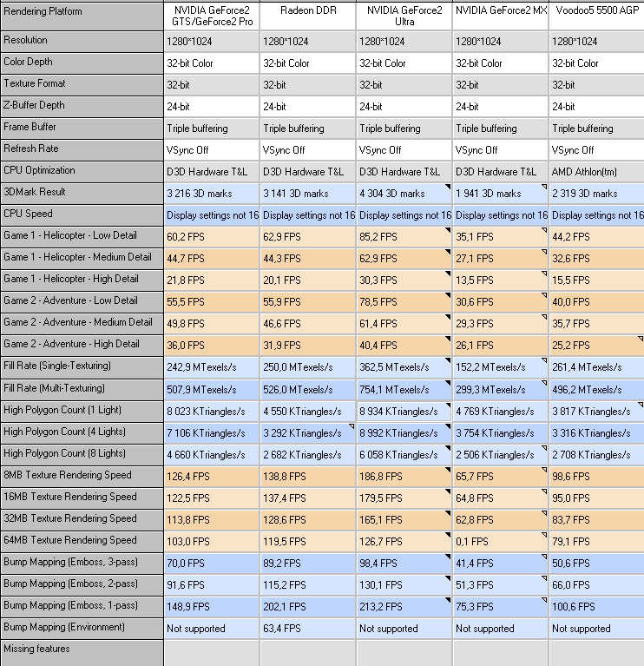Select GeForce2 GTS 242,9 MTexels/s cell
Viewport: 644px width, 666px height.
click(211, 367)
